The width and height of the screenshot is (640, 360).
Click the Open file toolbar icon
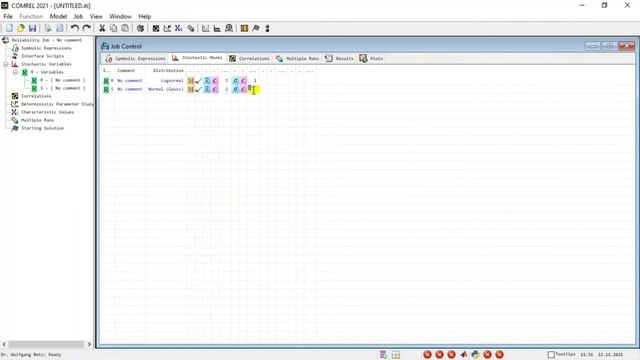pos(20,28)
